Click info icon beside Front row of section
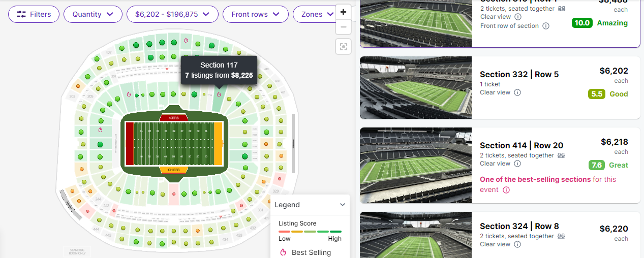This screenshot has height=258, width=644. tap(546, 26)
